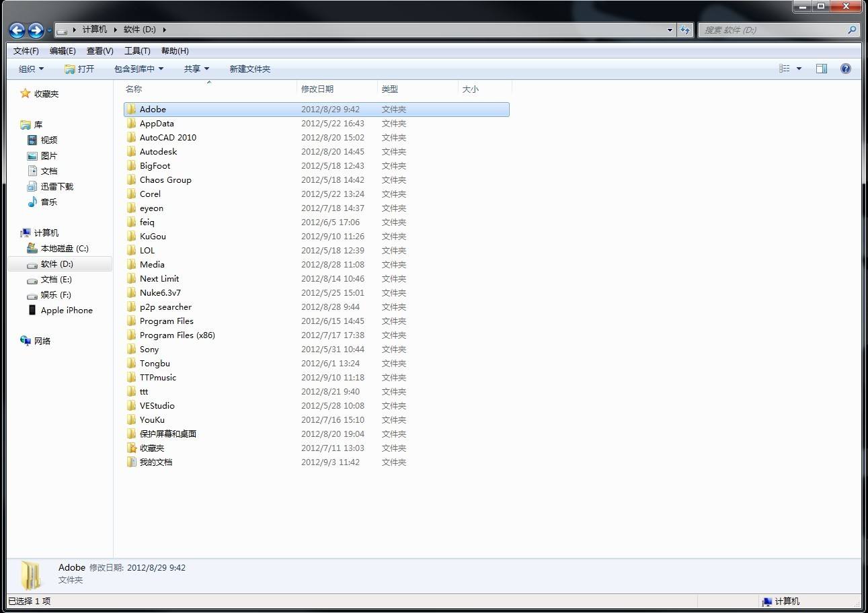The image size is (868, 613).
Task: Open the address bar history dropdown
Action: (670, 30)
